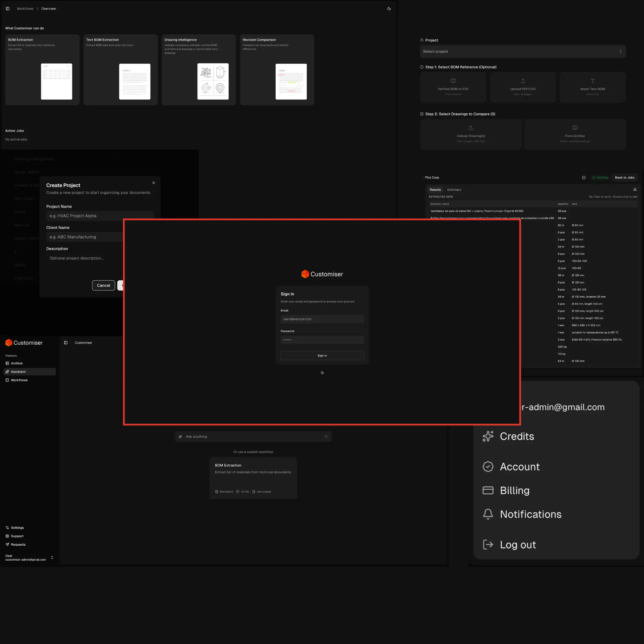Select Workflows in Platform sidebar

(30, 380)
